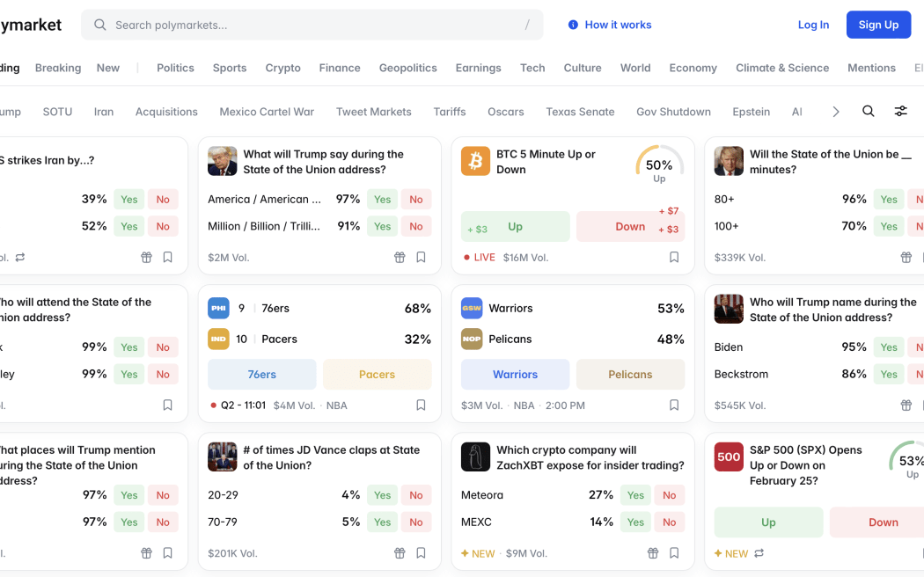Open the filter sliders icon
This screenshot has width=924, height=577.
click(x=900, y=112)
